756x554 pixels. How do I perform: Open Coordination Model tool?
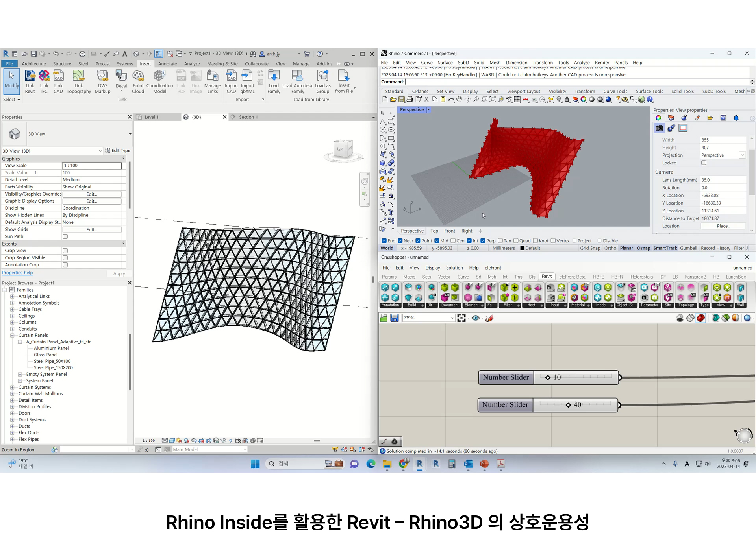[159, 82]
